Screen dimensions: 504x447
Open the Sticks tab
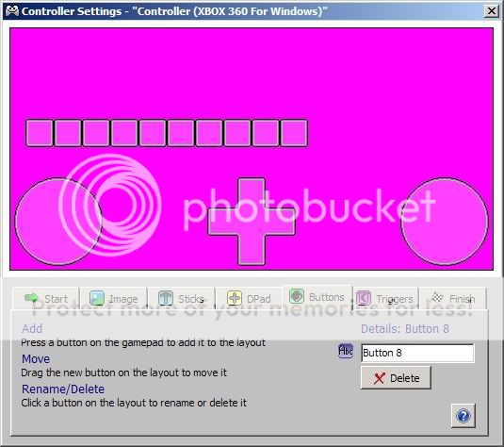(182, 298)
